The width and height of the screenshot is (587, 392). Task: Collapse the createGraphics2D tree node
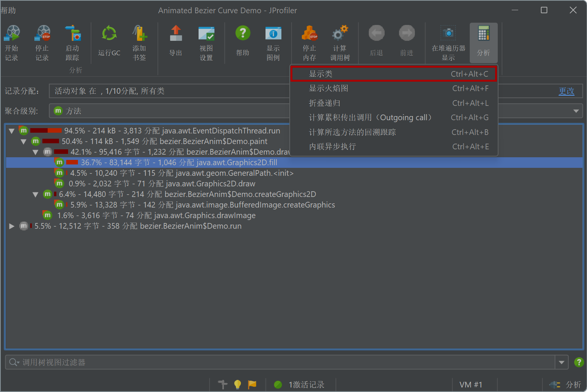click(x=36, y=194)
